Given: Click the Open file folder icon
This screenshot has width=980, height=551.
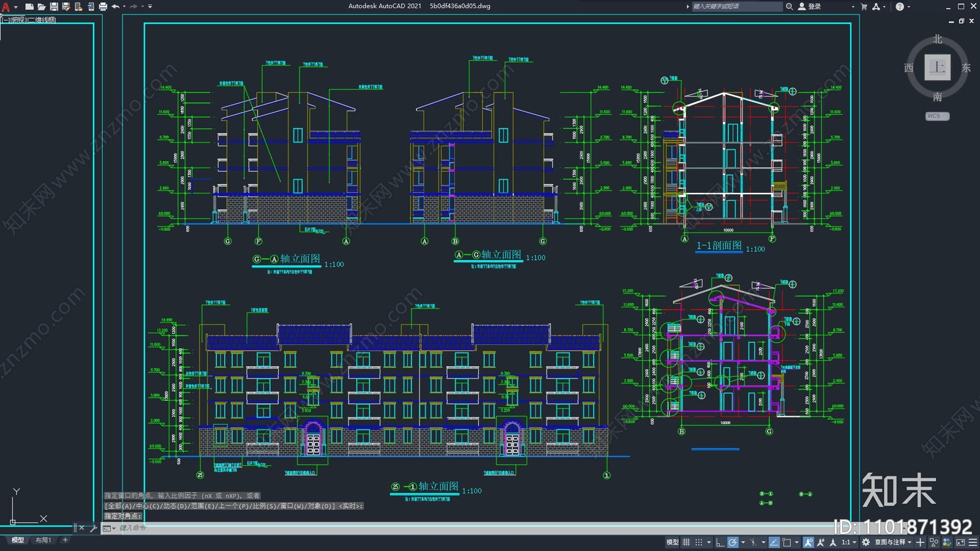Looking at the screenshot, I should [42, 7].
